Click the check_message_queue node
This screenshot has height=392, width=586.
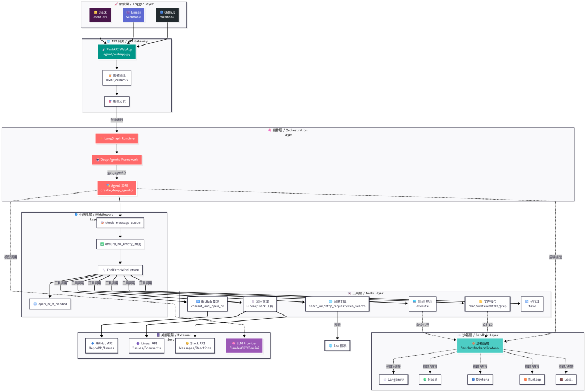point(120,223)
